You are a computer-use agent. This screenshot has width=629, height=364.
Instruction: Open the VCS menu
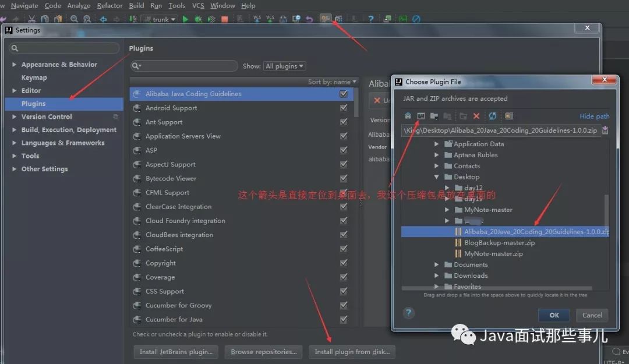pos(198,6)
